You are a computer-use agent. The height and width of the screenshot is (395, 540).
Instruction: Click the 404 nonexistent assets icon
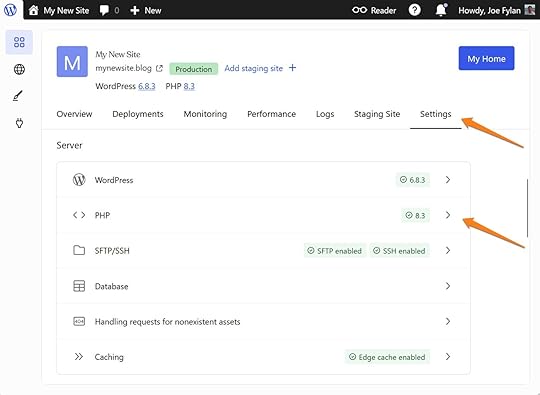tap(79, 322)
